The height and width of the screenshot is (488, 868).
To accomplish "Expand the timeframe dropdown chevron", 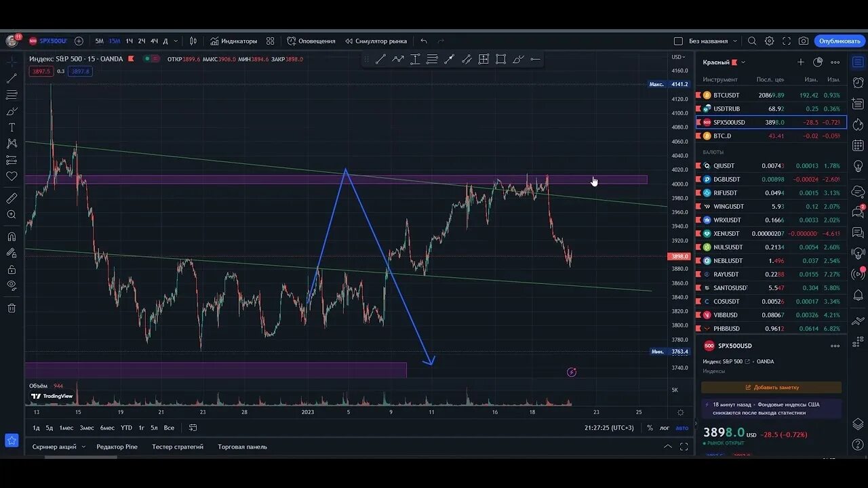I will pos(176,41).
